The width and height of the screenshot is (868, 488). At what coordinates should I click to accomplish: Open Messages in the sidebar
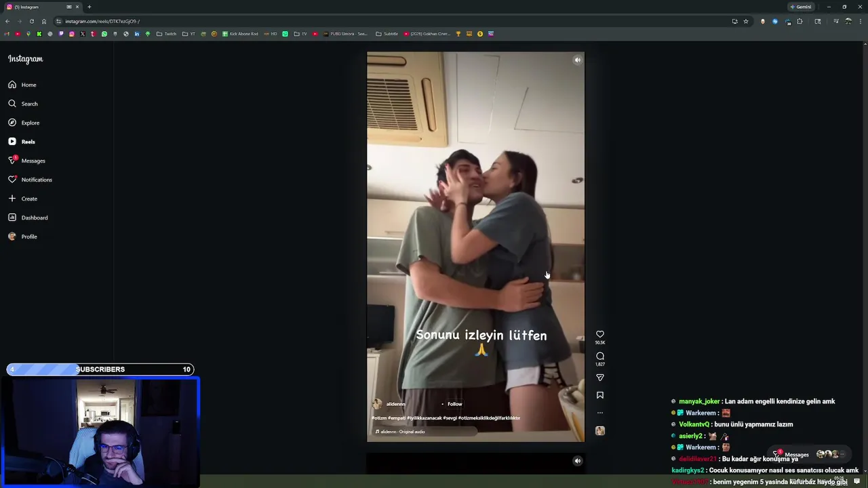click(x=26, y=161)
